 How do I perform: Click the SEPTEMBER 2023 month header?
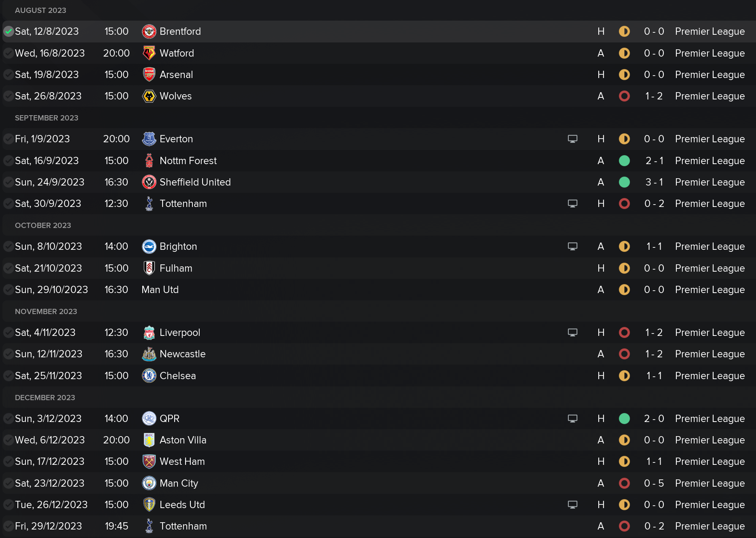(x=46, y=118)
